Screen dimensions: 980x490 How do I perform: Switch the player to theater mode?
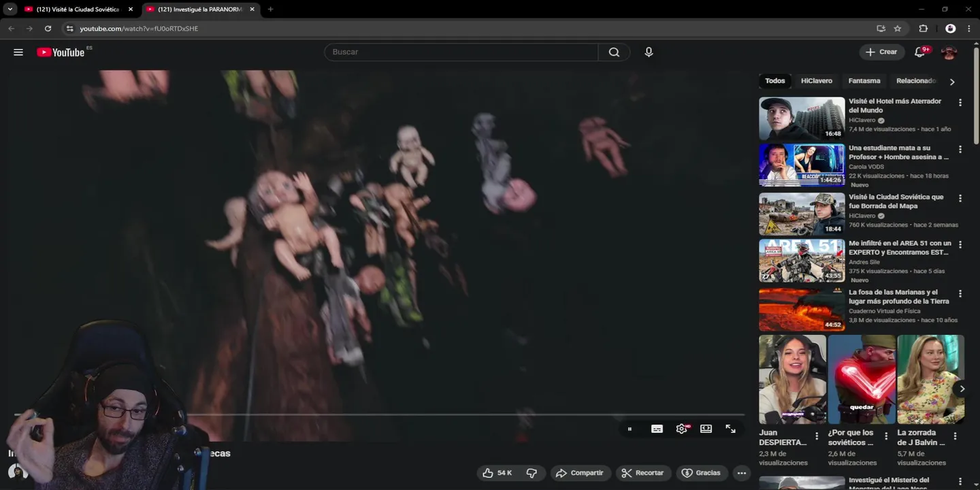click(706, 429)
